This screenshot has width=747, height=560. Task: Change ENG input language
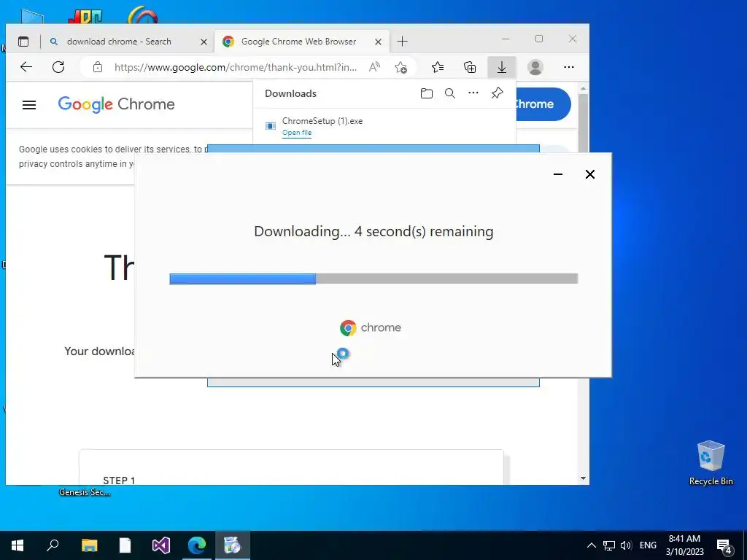tap(648, 545)
